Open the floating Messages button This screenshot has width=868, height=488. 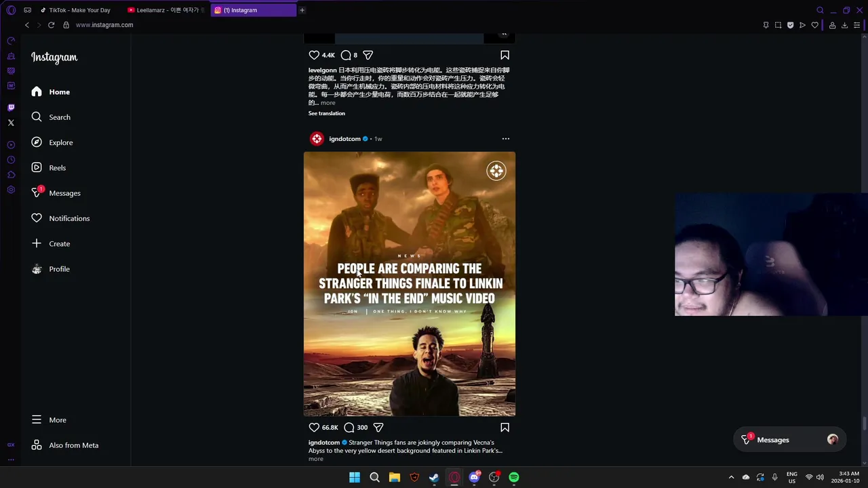pyautogui.click(x=789, y=440)
